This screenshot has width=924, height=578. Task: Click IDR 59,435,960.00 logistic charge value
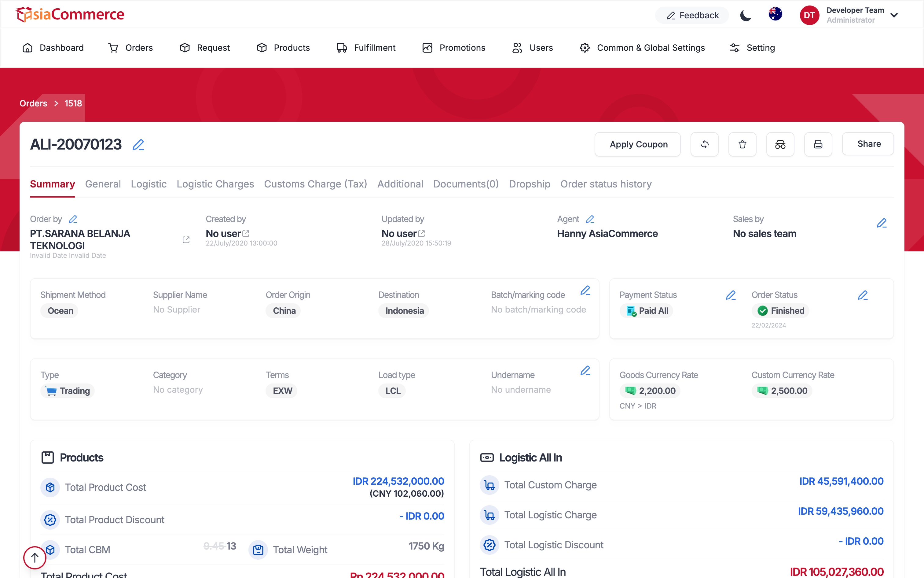841,511
